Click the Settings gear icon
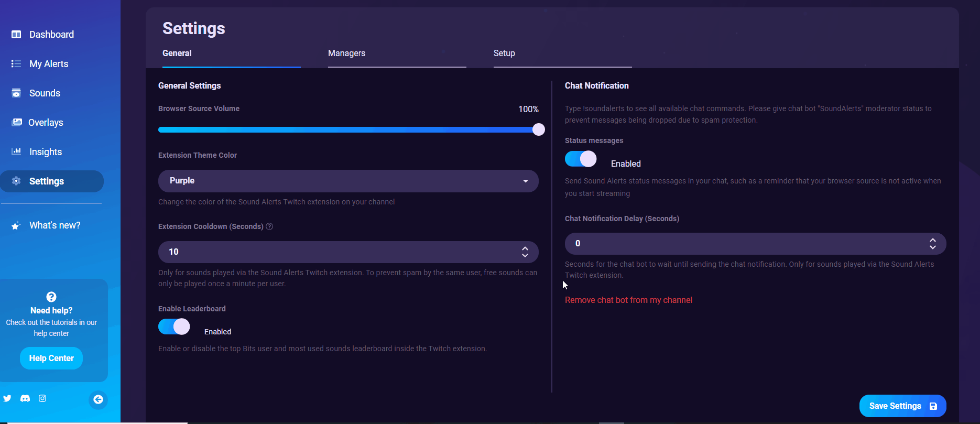980x424 pixels. [16, 181]
